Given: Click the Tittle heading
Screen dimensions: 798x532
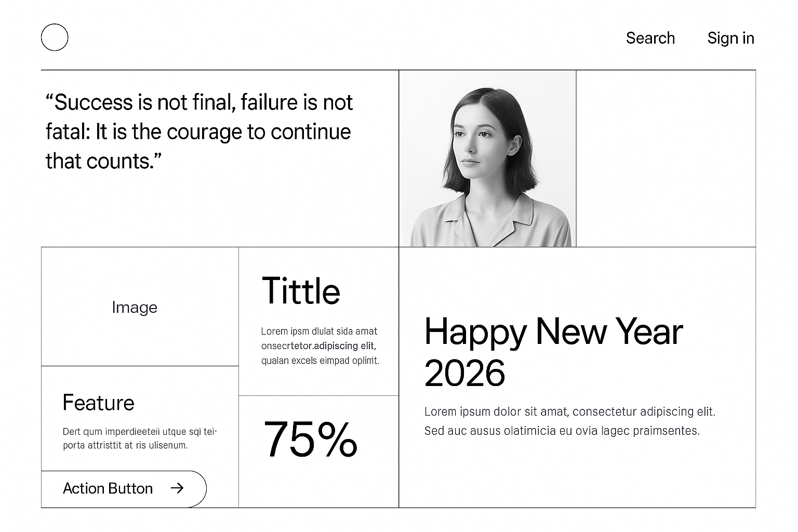Looking at the screenshot, I should 301,290.
